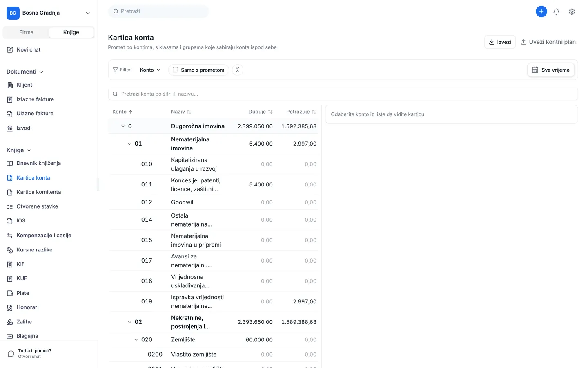Focus the account search by šifra field
The height and width of the screenshot is (368, 588).
coord(343,94)
